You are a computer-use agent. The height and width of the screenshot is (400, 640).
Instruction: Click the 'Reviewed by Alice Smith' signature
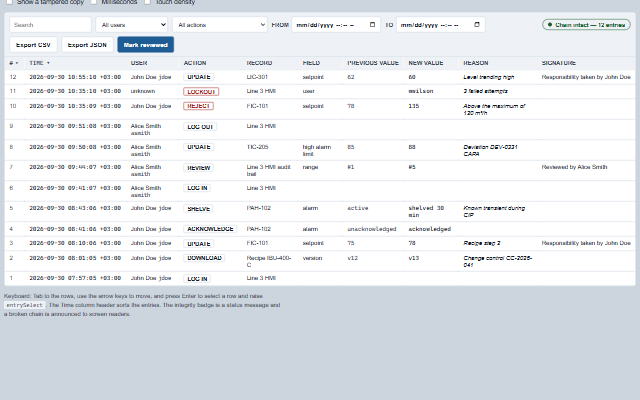click(574, 167)
